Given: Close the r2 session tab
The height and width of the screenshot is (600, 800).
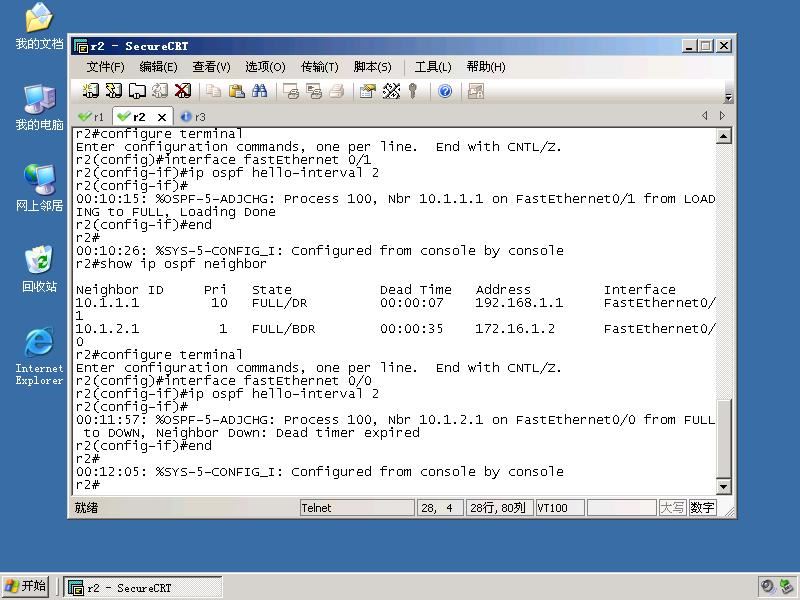Looking at the screenshot, I should (162, 117).
